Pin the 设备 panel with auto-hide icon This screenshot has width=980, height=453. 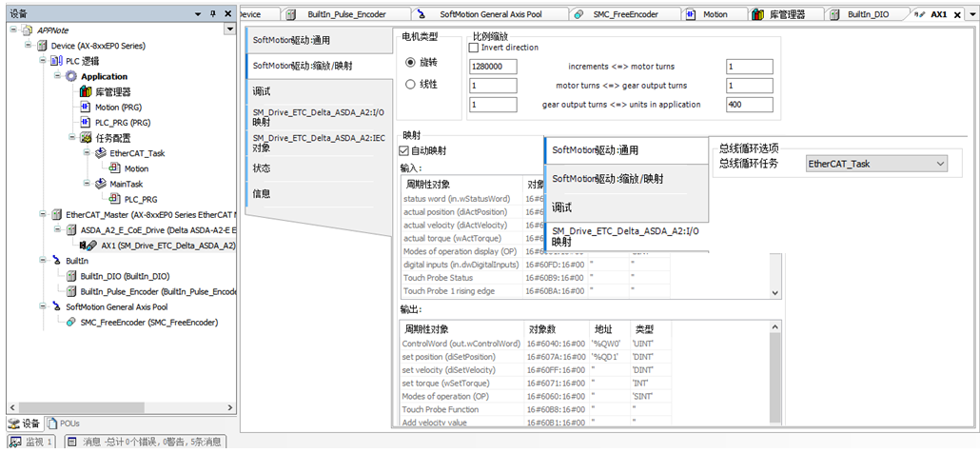[212, 13]
